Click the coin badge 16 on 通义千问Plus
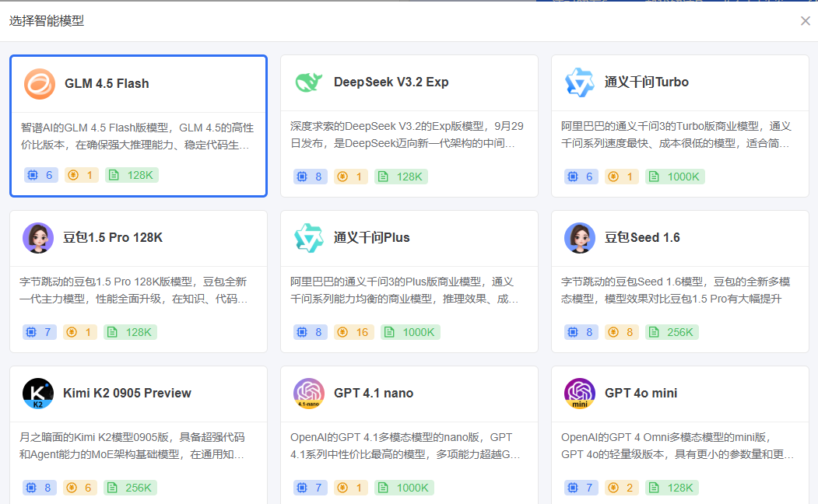818x504 pixels. click(x=354, y=332)
